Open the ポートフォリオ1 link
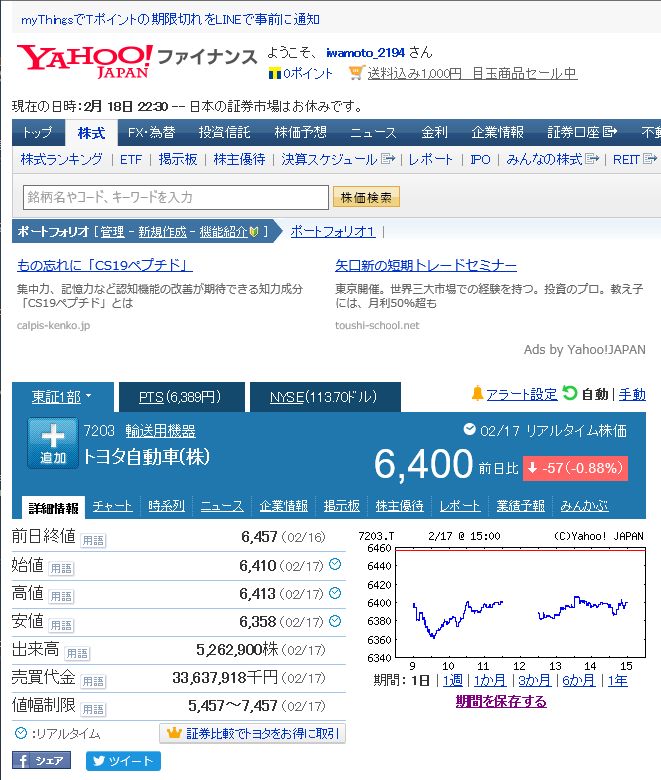Viewport: 661px width, 780px height. 333,231
